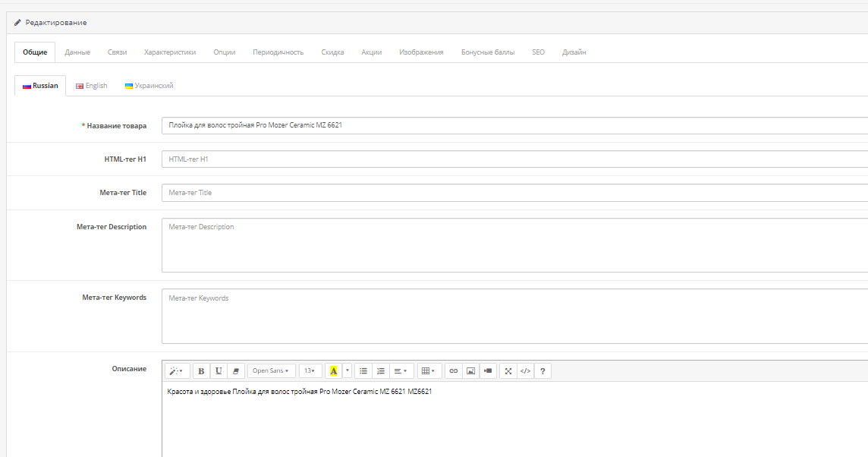Toggle Bold formatting in editor toolbar

201,371
